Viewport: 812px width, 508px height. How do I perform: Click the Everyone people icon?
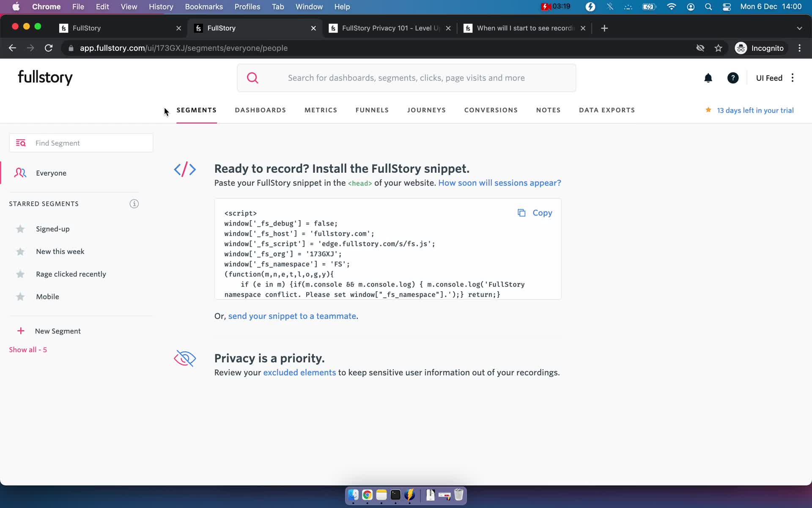point(20,173)
